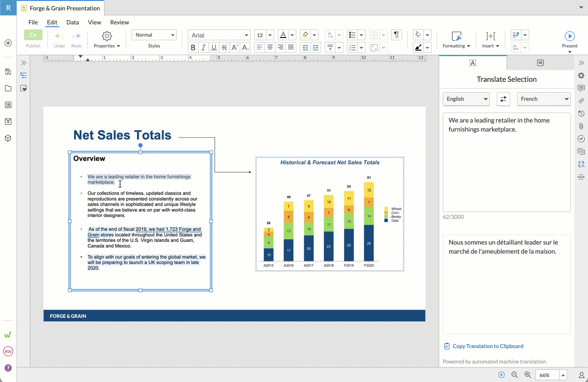Viewport: 588px width, 382px height.
Task: Open the Comments panel in right sidebar
Action: 581,88
